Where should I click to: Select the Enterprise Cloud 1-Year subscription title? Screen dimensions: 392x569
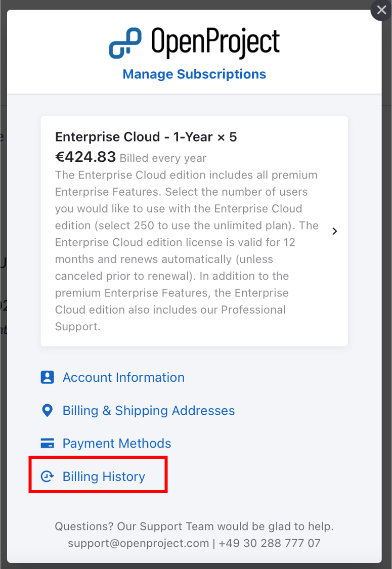pyautogui.click(x=146, y=137)
